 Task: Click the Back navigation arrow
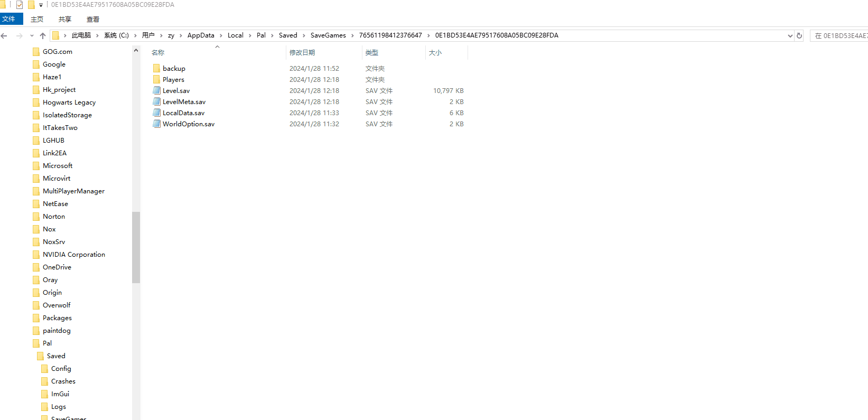click(x=4, y=36)
